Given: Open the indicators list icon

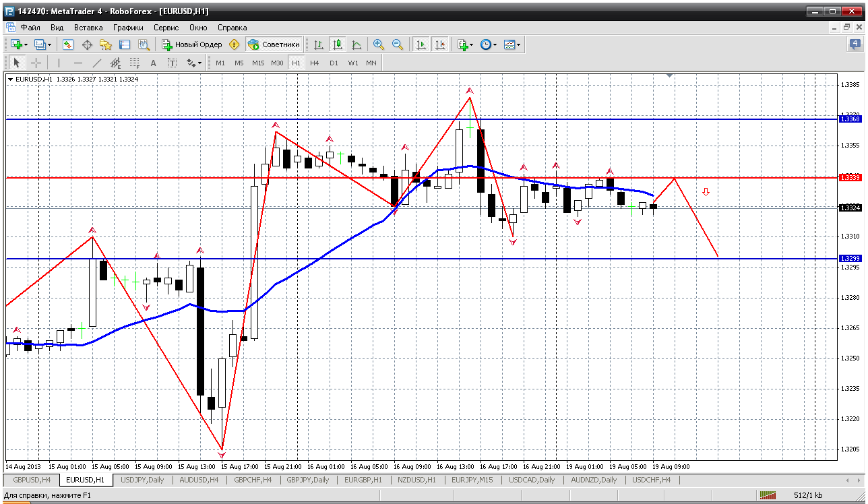Looking at the screenshot, I should tap(462, 44).
